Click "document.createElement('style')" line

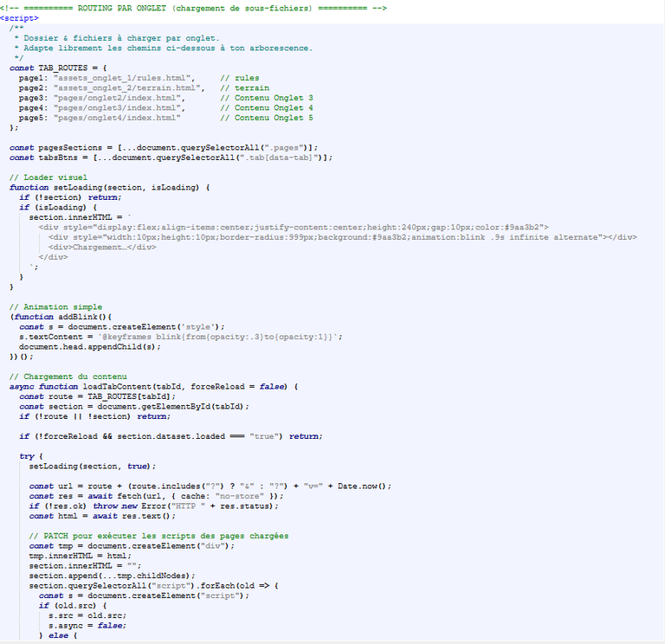(x=122, y=327)
